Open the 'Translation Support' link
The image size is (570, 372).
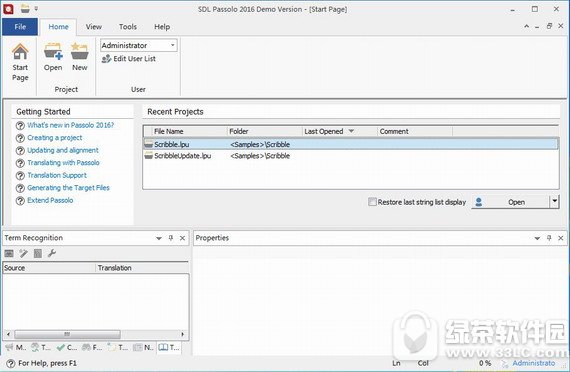click(57, 175)
